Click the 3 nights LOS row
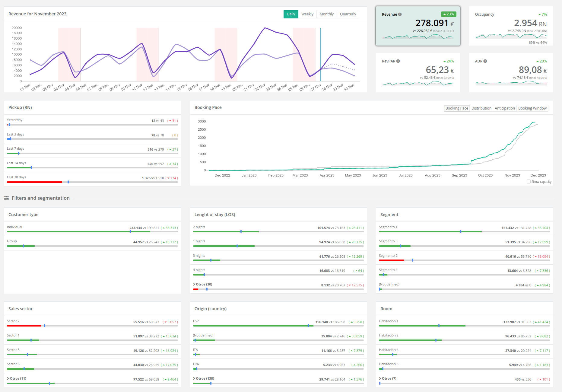The width and height of the screenshot is (562, 392). coord(278,257)
